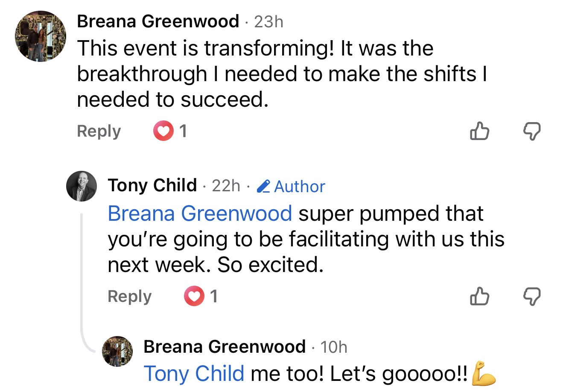Thumbs up Tony Child's reply
The image size is (563, 392).
click(x=479, y=296)
